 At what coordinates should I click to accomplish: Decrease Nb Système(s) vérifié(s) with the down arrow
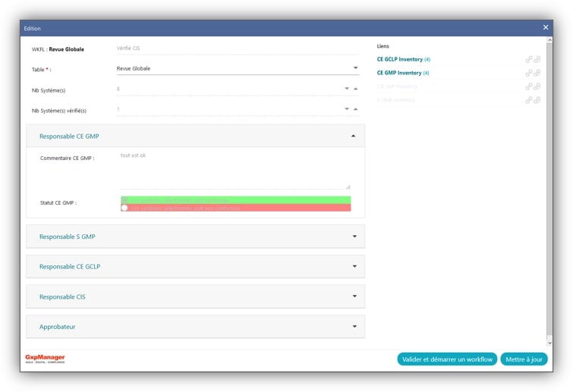[347, 109]
